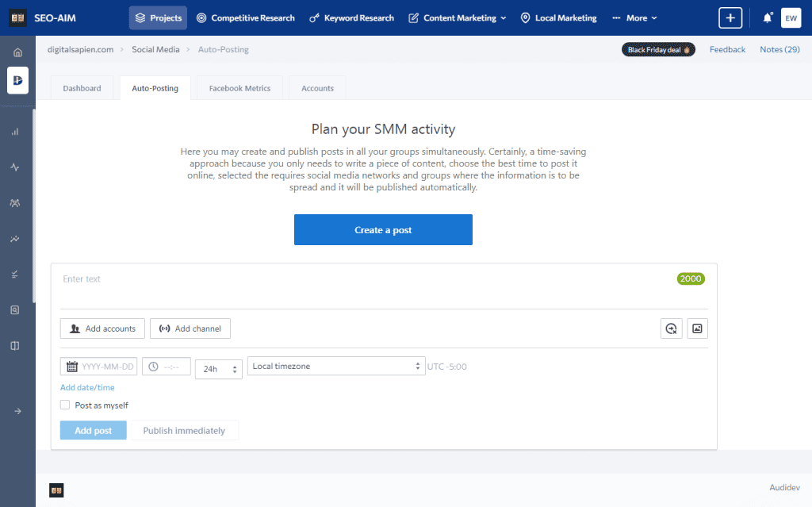Open the activity pulse sidebar icon
Viewport: 812px width, 507px height.
point(15,167)
